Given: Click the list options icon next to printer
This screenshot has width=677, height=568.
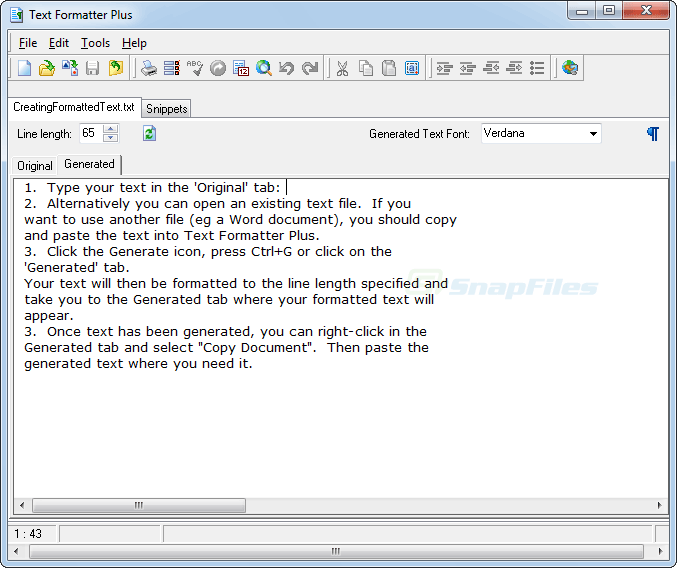Looking at the screenshot, I should pyautogui.click(x=172, y=68).
